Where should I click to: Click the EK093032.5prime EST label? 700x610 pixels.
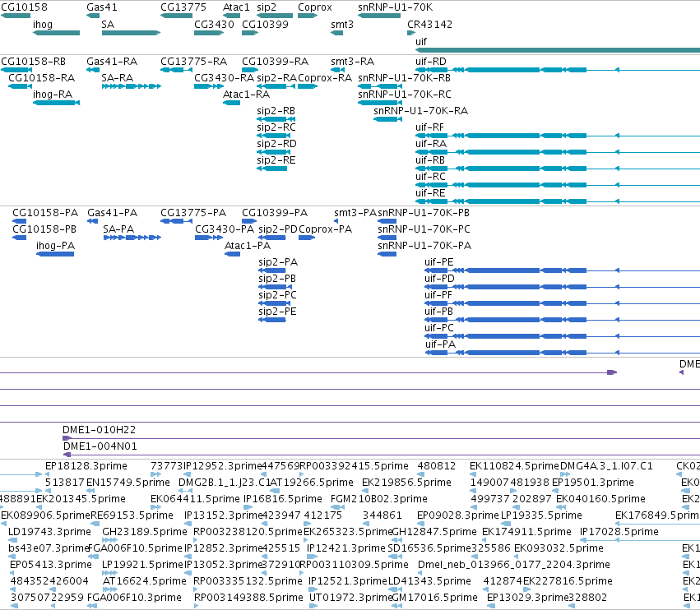[x=559, y=548]
